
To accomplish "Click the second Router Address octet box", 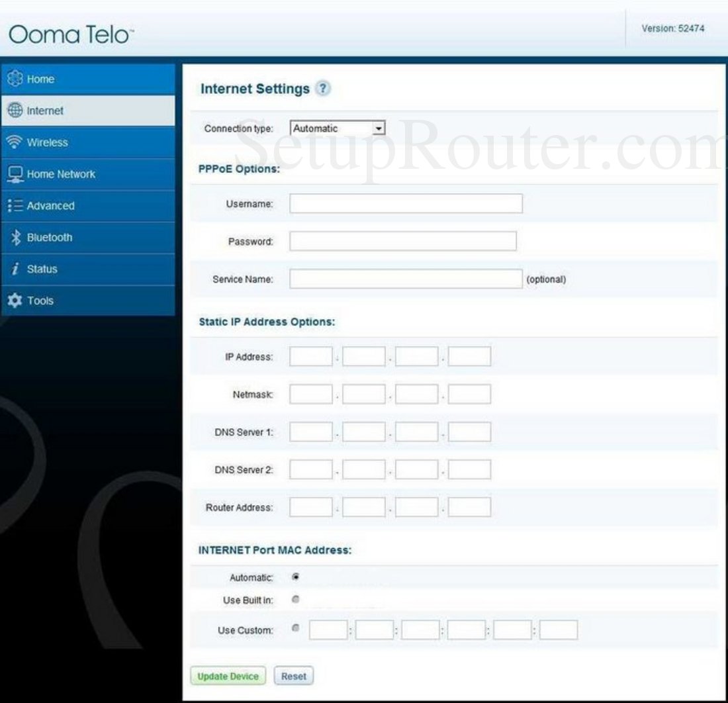I will [x=363, y=506].
